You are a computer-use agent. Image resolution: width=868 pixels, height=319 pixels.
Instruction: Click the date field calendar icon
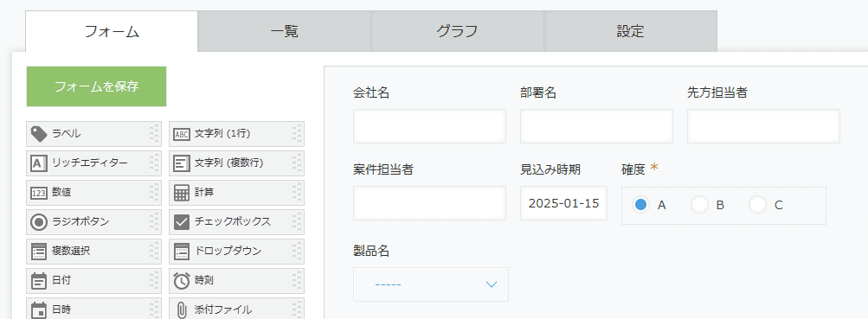[x=39, y=281]
